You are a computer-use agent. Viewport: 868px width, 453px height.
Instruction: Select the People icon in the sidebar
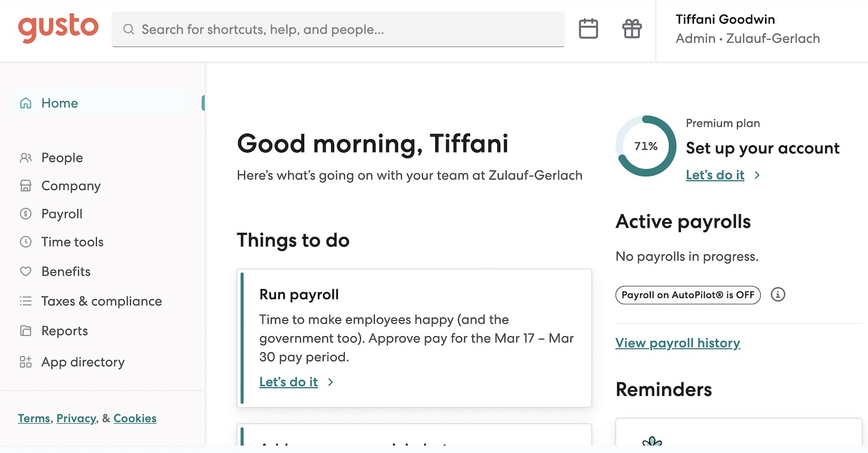coord(25,158)
